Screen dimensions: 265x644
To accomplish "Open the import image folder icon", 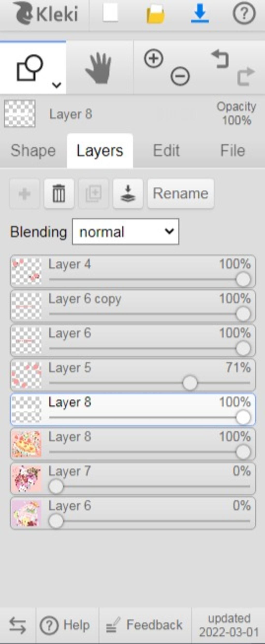I will click(x=155, y=14).
